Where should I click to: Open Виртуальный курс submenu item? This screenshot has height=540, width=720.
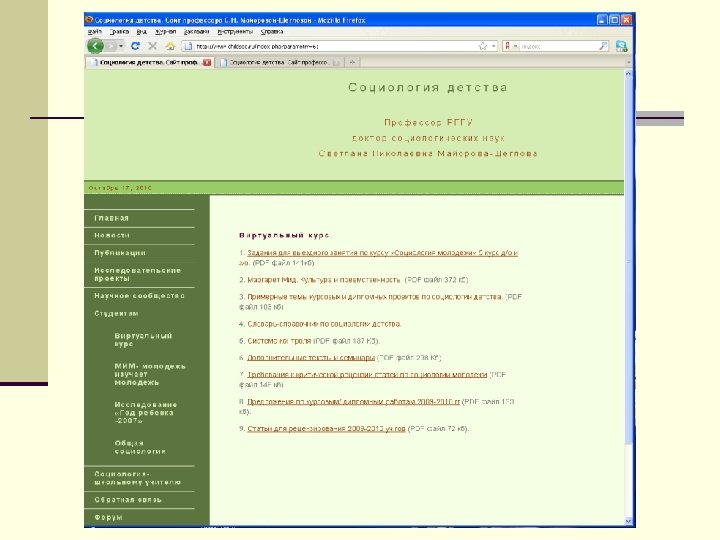coord(143,339)
